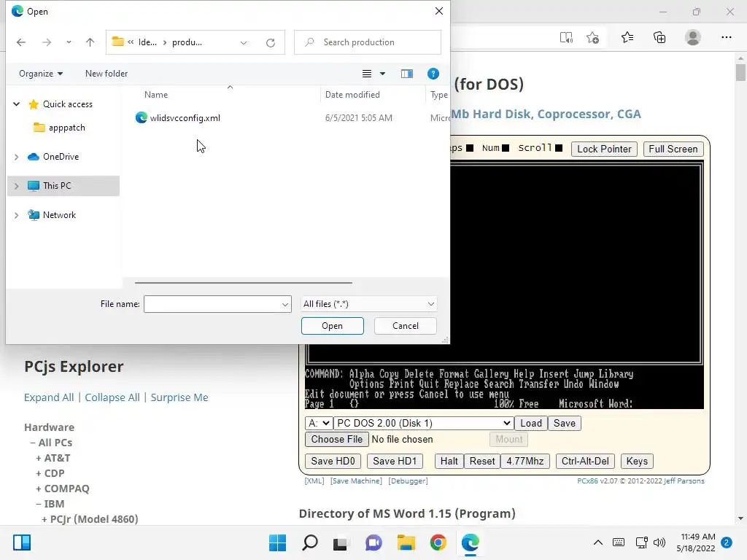Open the [XML] link
Screen dimensions: 747x560
pos(314,481)
